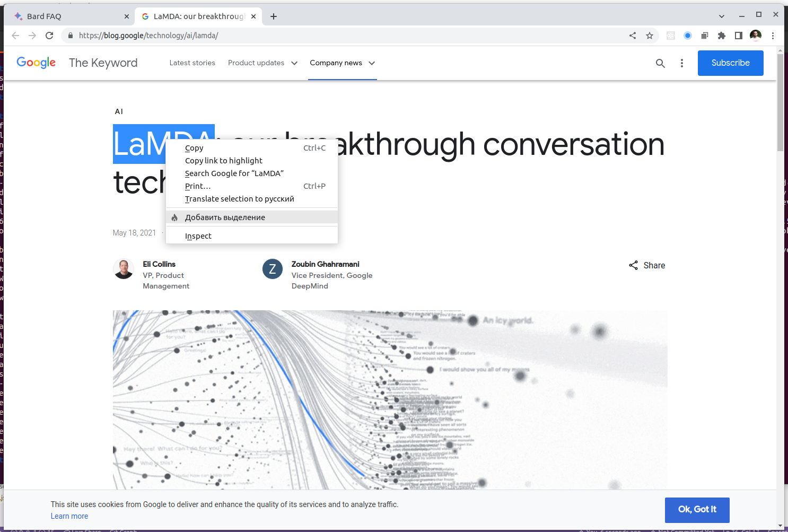The image size is (788, 532).
Task: Click the Eli Collins author name
Action: [x=159, y=264]
